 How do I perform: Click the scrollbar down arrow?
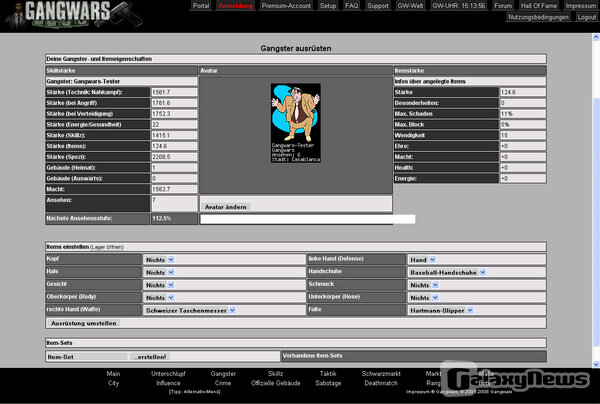click(x=596, y=364)
